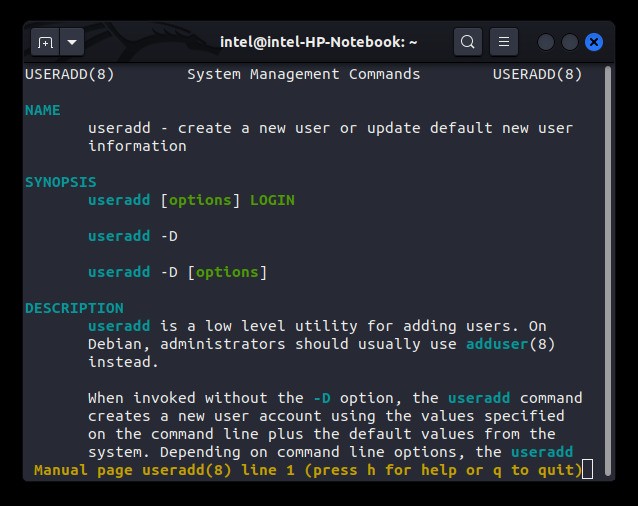Minimize the terminal window
This screenshot has width=638, height=506.
click(x=546, y=42)
